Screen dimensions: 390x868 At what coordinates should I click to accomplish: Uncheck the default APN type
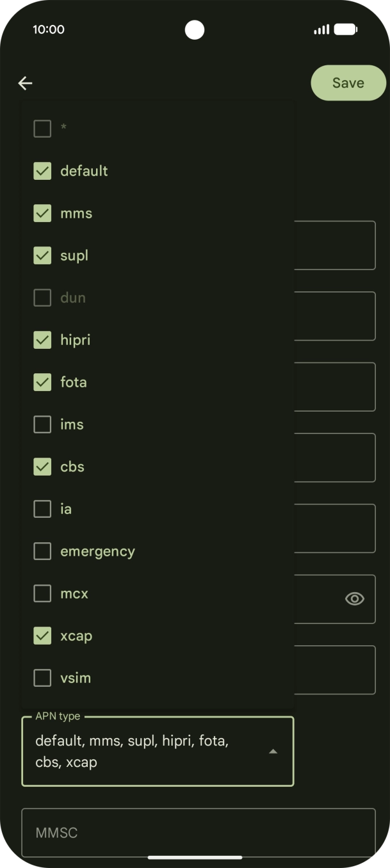coord(42,171)
